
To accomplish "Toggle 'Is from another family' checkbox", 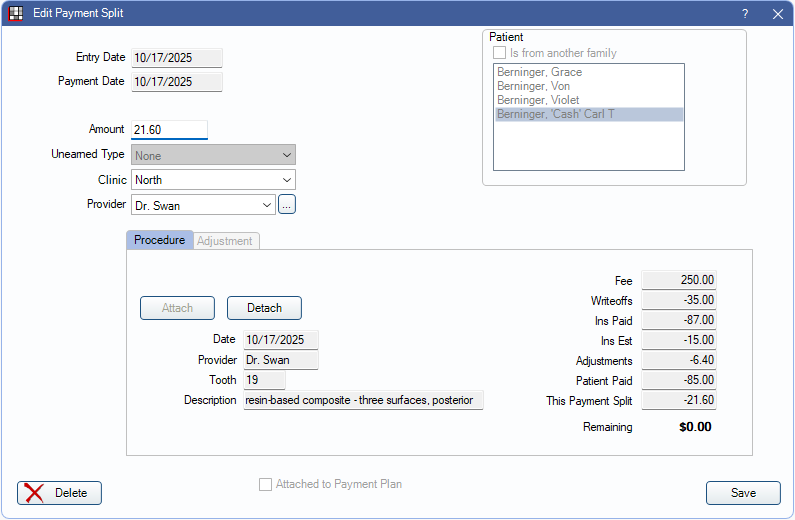I will coord(499,53).
